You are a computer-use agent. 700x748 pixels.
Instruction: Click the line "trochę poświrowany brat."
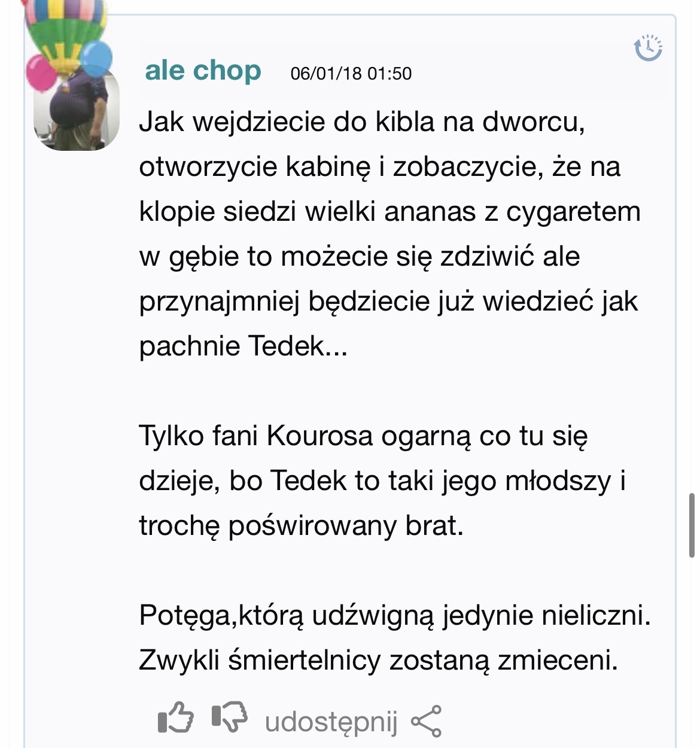pos(301,525)
